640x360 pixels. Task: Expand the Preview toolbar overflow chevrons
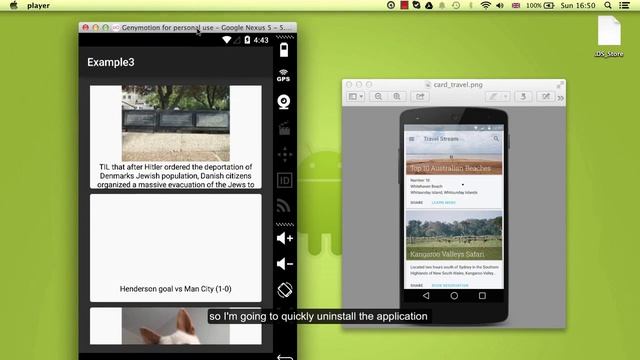point(560,98)
